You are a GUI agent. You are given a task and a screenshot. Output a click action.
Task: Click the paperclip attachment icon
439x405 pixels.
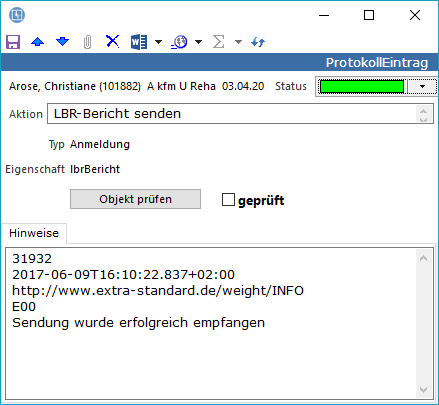87,42
